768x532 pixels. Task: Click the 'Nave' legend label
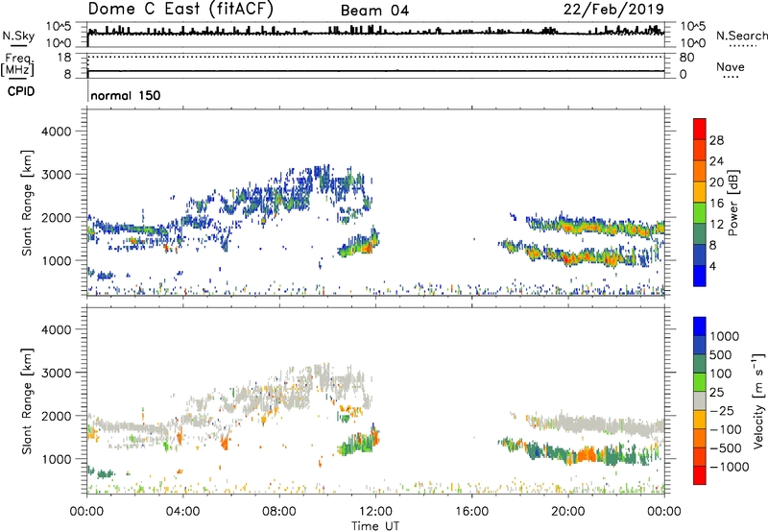pos(731,67)
